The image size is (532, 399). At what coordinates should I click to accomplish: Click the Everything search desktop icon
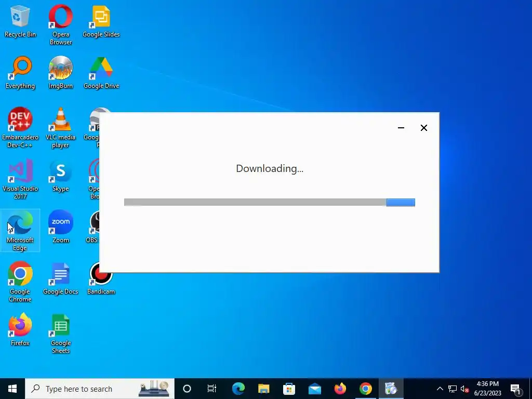pyautogui.click(x=20, y=73)
